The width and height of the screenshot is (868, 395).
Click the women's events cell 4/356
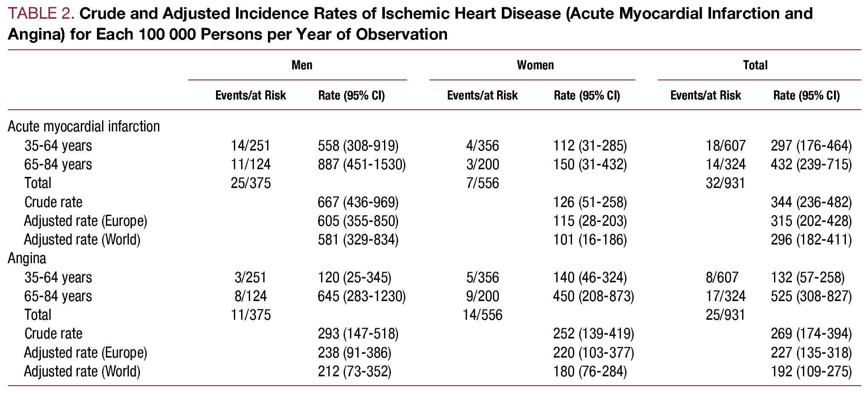[482, 146]
